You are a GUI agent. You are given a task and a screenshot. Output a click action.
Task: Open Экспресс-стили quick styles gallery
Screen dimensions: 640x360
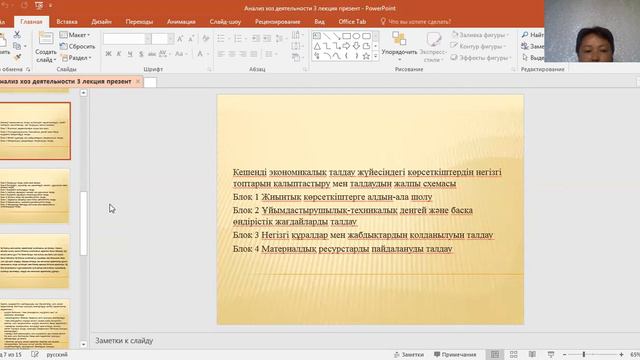tap(433, 47)
